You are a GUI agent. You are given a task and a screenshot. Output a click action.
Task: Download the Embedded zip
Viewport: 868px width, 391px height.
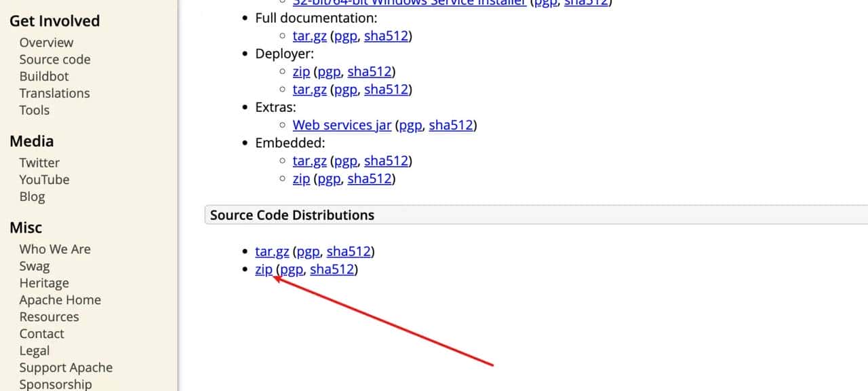coord(302,179)
